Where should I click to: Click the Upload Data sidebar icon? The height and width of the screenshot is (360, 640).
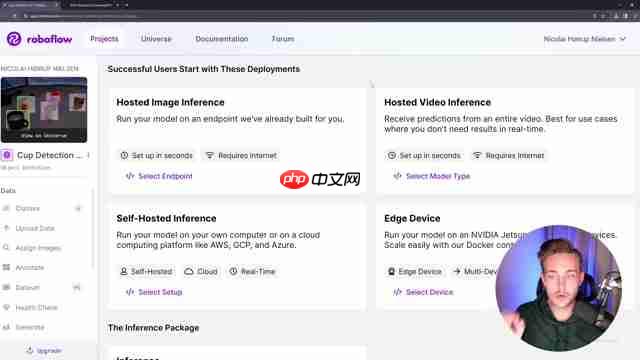pos(7,228)
